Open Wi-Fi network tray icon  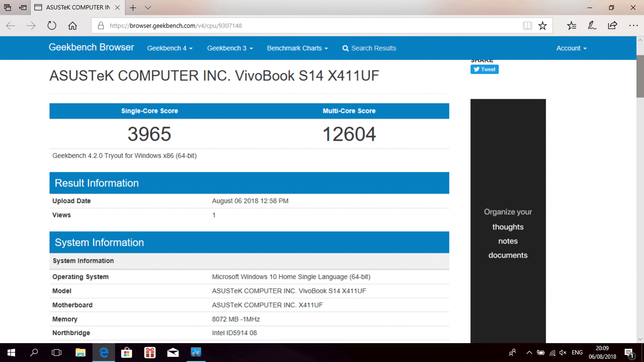tap(552, 353)
